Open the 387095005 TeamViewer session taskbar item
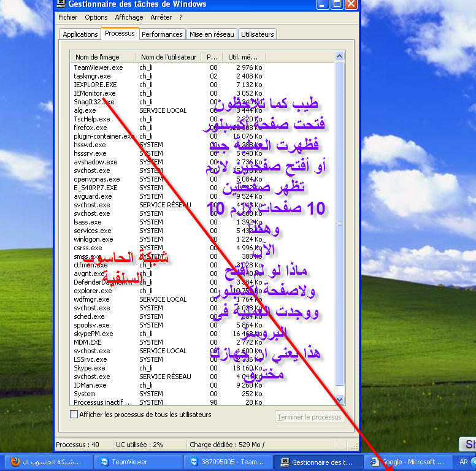Screen dimensions: 476x471 pyautogui.click(x=228, y=462)
